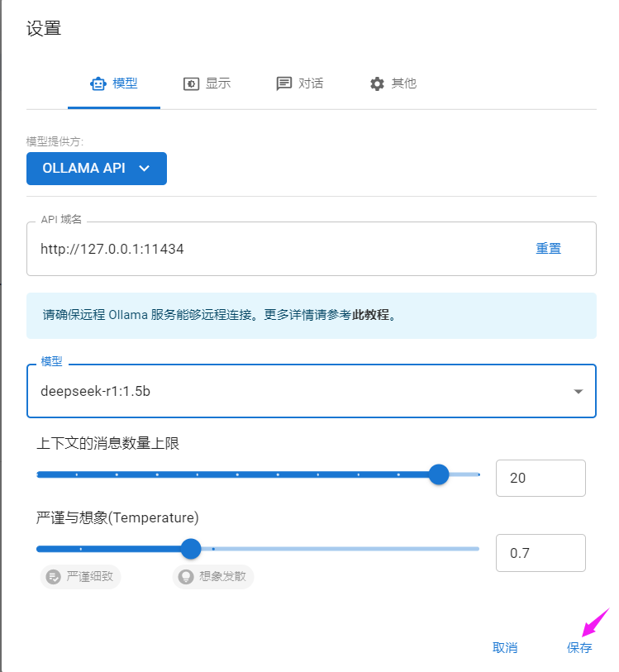Click 取消 to cancel settings

point(505,647)
